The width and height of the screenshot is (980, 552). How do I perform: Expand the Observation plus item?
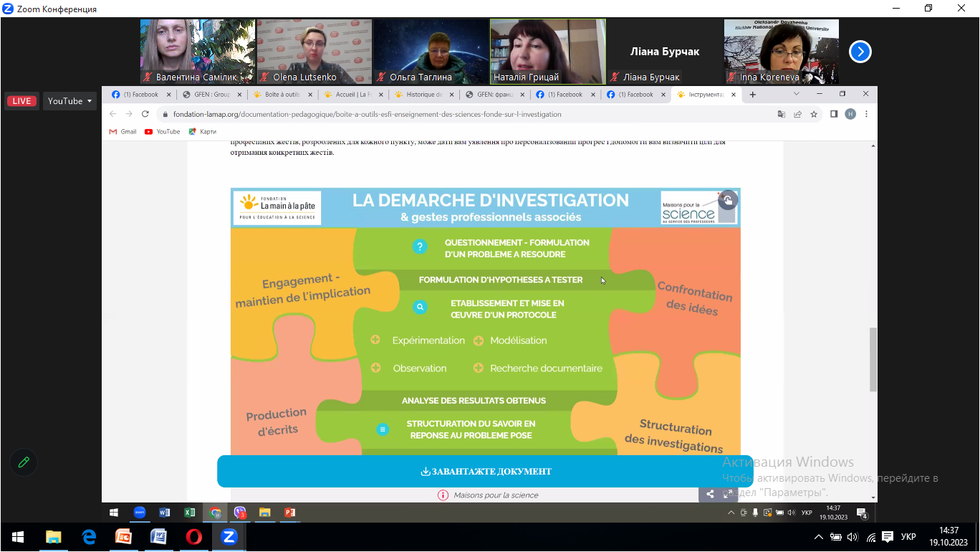click(x=375, y=368)
